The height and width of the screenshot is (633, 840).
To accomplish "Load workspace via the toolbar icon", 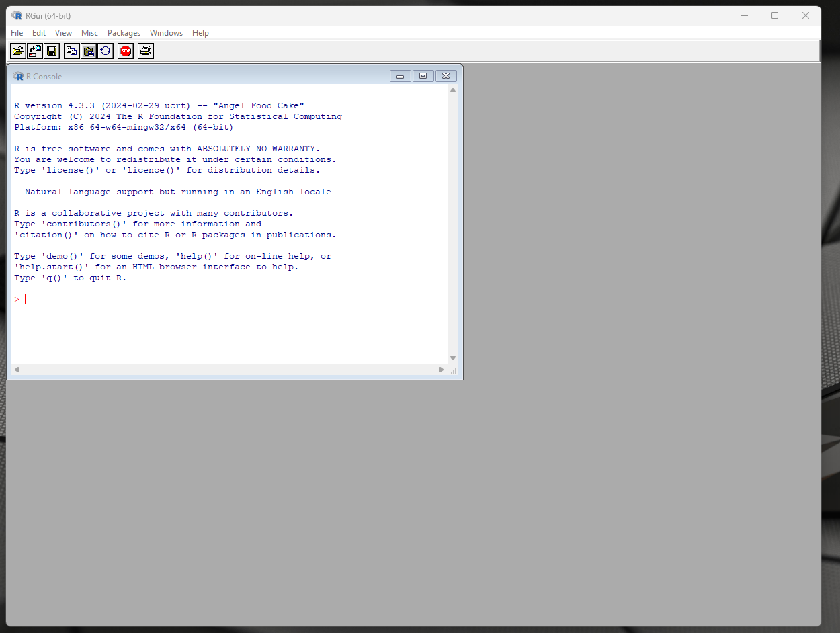I will 34,50.
